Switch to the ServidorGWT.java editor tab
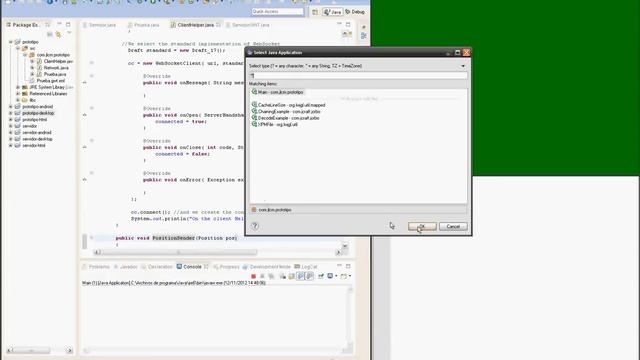640x360 pixels. [247, 25]
